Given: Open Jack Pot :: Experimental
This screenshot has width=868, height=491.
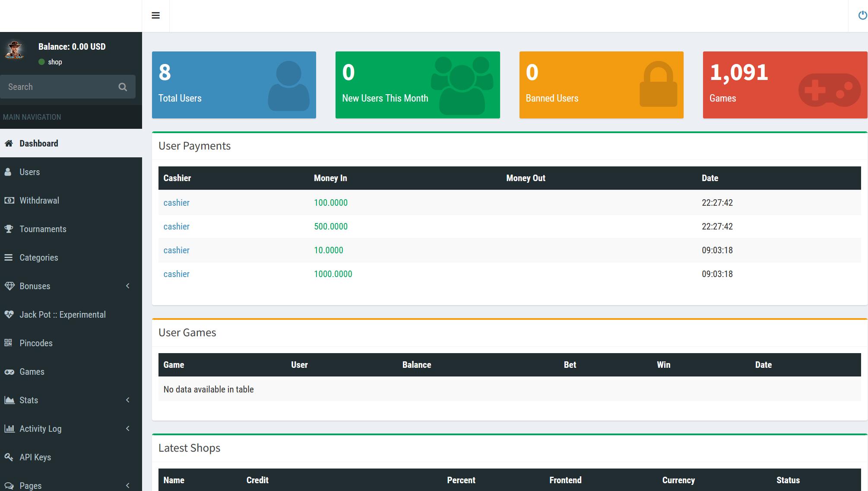Looking at the screenshot, I should pos(71,315).
